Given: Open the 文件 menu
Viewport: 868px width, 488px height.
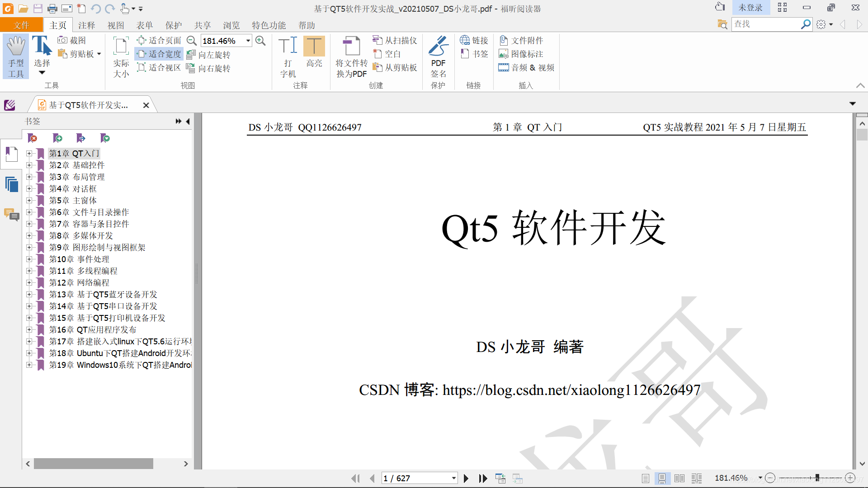Looking at the screenshot, I should coord(21,25).
